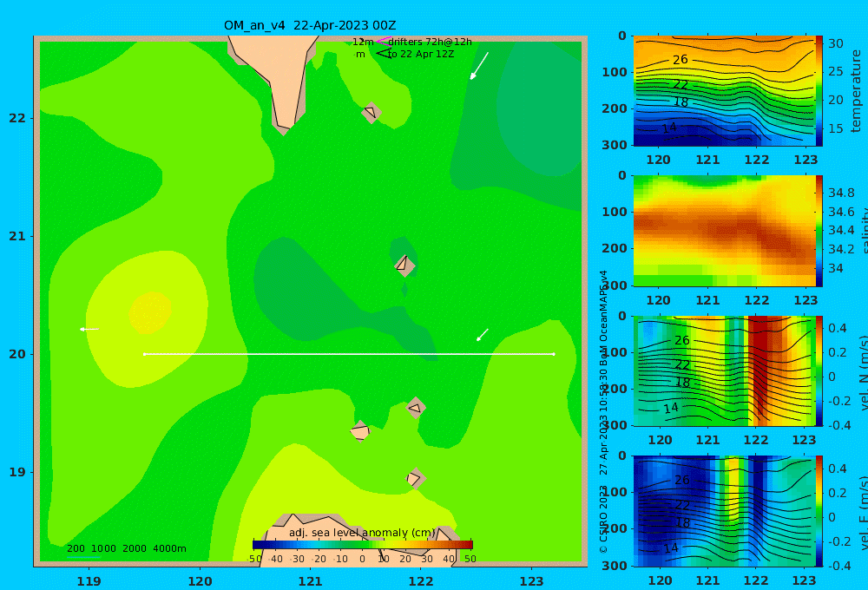Click the white current arrow near the map's left edge
The height and width of the screenshot is (590, 868).
(89, 330)
